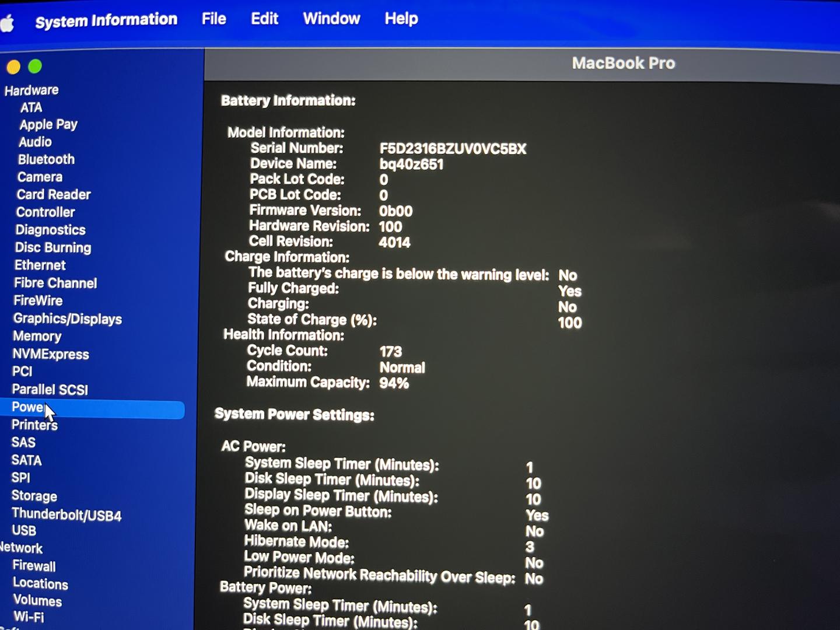The width and height of the screenshot is (840, 630).
Task: Click the Model Information label
Action: coord(286,133)
